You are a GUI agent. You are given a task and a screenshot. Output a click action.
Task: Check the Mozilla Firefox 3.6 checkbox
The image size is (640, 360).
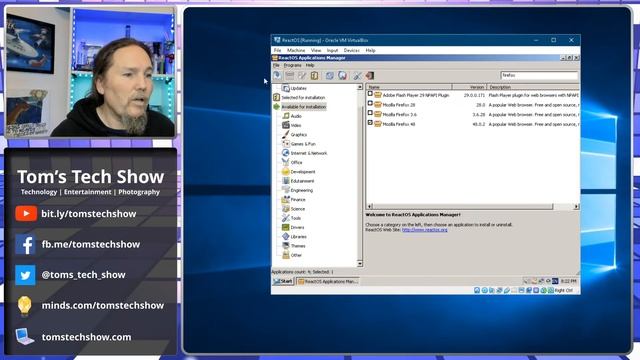tap(370, 113)
